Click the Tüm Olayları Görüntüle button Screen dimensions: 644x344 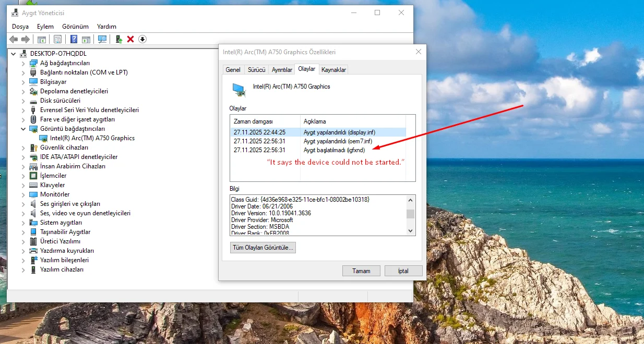263,248
